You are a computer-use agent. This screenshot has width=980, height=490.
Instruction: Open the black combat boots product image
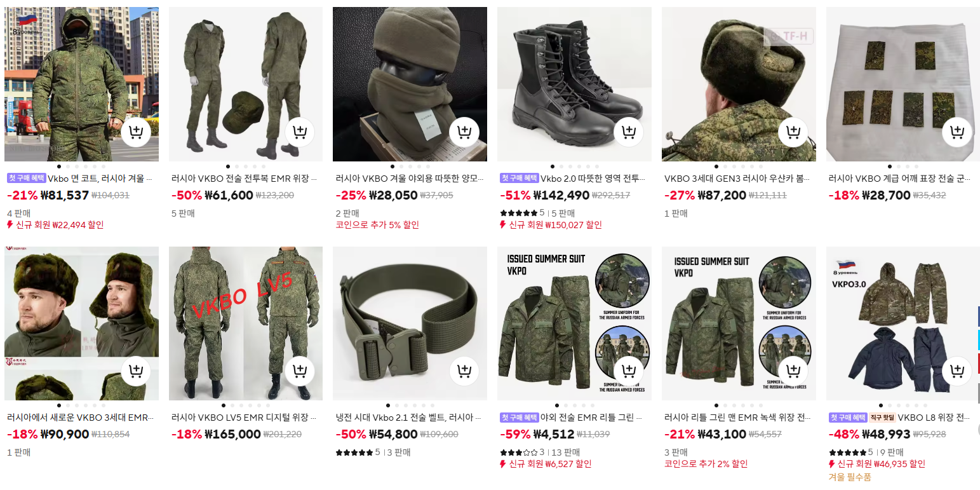(574, 84)
